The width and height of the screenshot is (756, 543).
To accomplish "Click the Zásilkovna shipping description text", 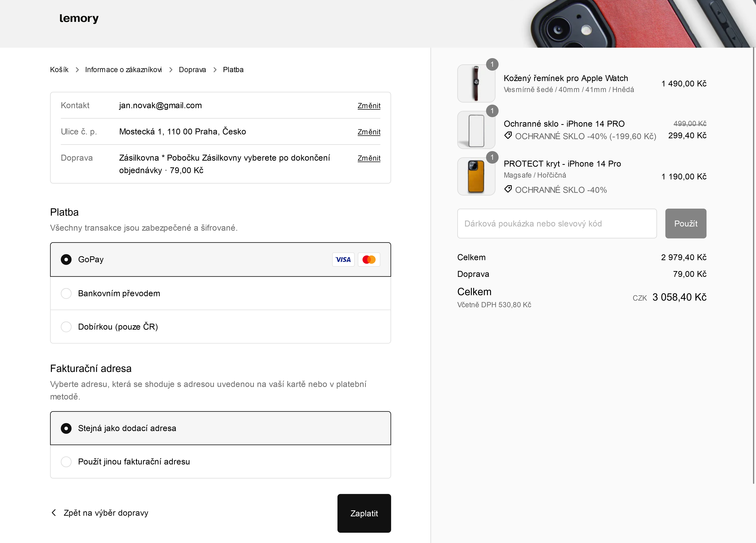I will click(225, 164).
